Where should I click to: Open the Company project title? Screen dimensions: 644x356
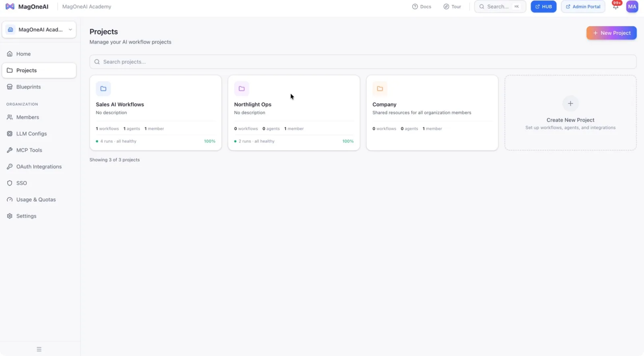coord(384,105)
